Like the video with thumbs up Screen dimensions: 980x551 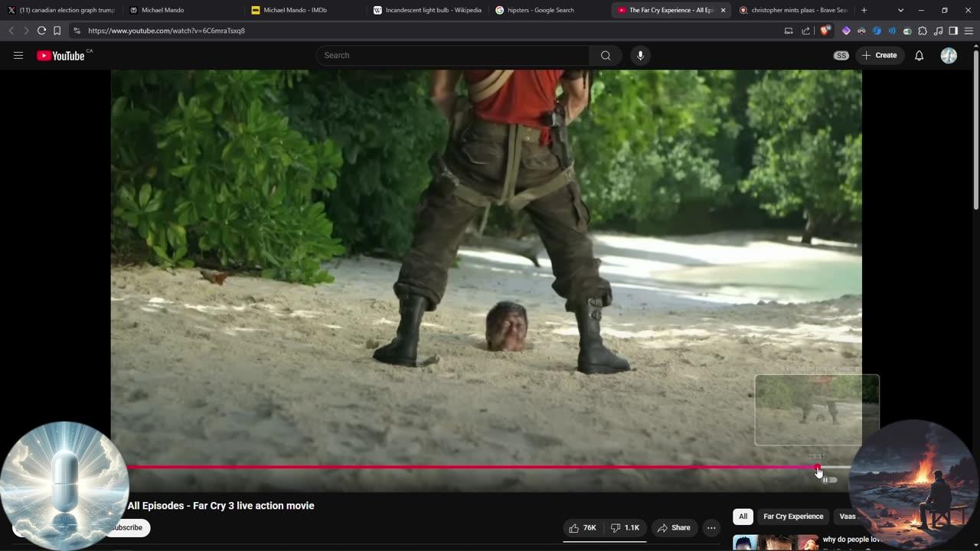click(583, 527)
